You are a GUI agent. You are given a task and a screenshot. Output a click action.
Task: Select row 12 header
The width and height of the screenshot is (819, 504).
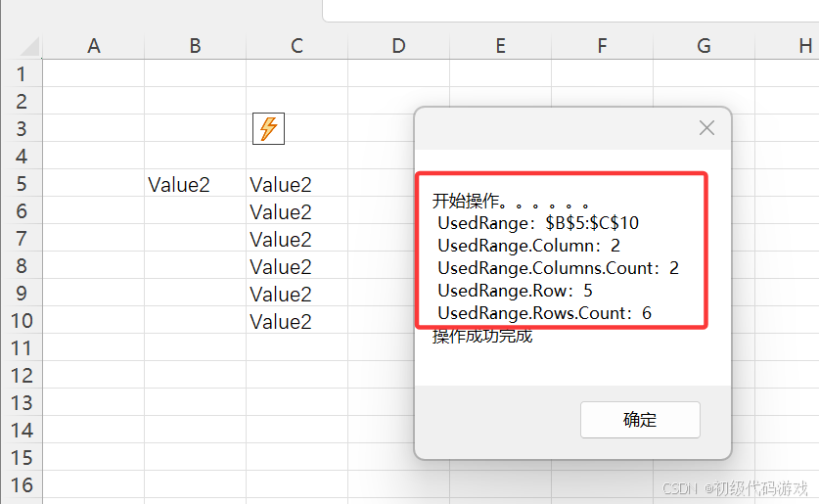pyautogui.click(x=22, y=375)
